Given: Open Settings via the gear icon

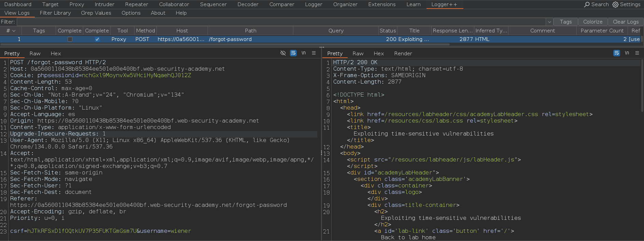Looking at the screenshot, I should (x=615, y=4).
